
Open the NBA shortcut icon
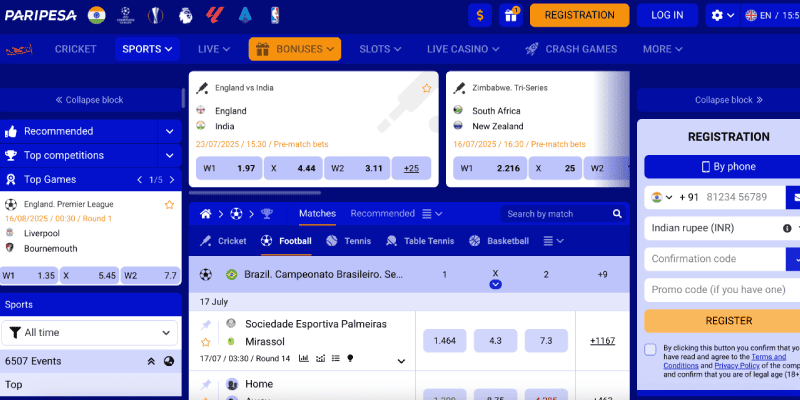(x=276, y=15)
